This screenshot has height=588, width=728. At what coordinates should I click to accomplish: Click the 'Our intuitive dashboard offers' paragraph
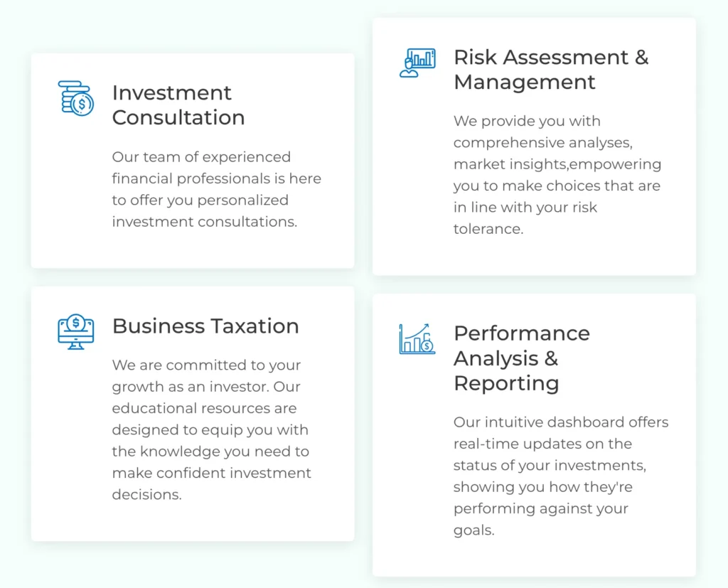tap(561, 476)
